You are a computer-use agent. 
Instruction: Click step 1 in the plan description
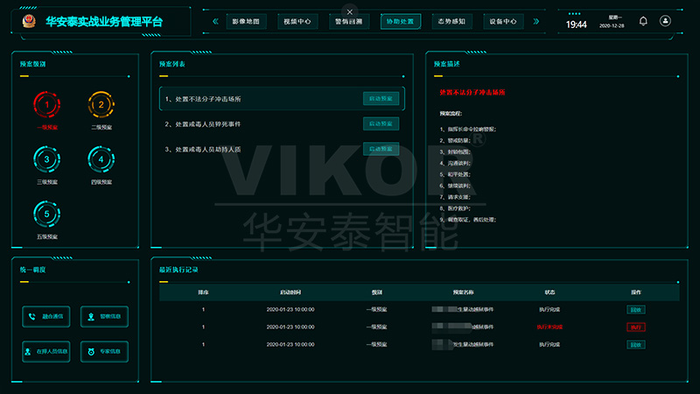click(467, 129)
